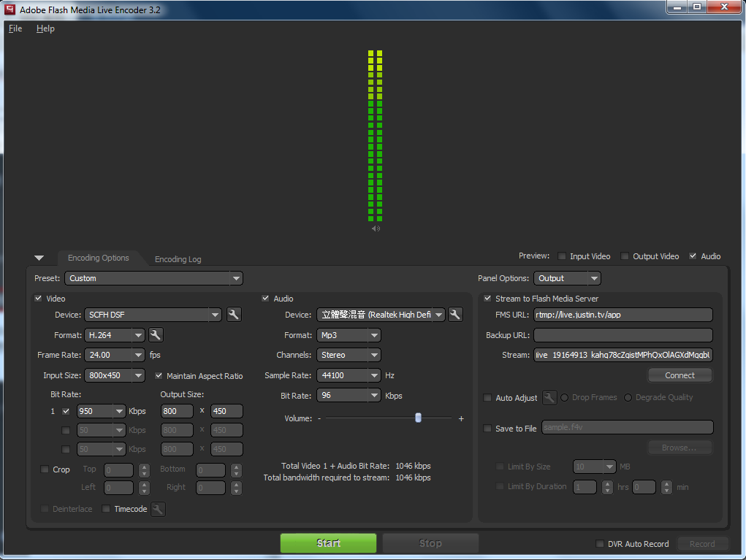Expand the Frame Rate dropdown
Viewport: 746px width, 560px height.
click(x=138, y=355)
